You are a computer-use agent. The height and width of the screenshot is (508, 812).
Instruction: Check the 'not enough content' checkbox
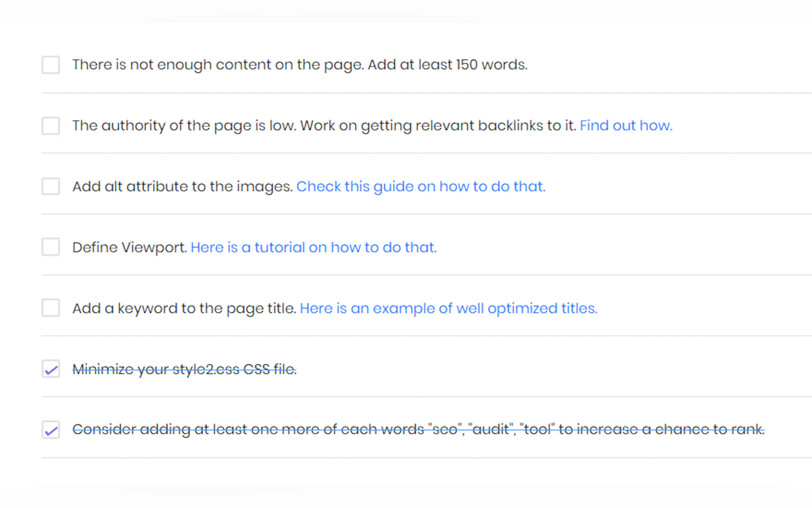[x=51, y=65]
